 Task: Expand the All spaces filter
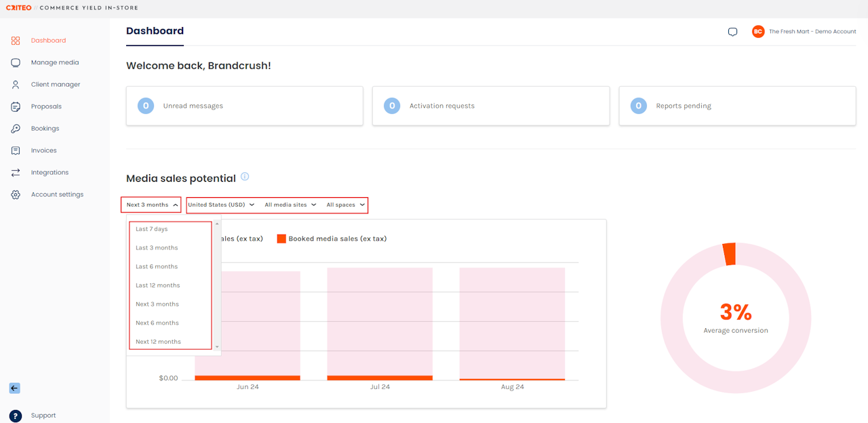345,205
